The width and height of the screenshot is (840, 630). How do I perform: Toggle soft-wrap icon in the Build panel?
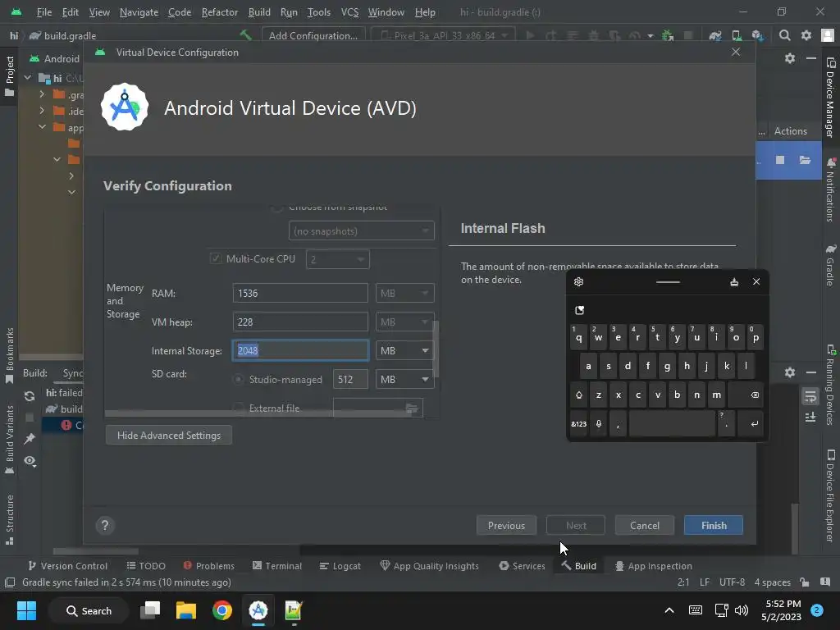[810, 396]
